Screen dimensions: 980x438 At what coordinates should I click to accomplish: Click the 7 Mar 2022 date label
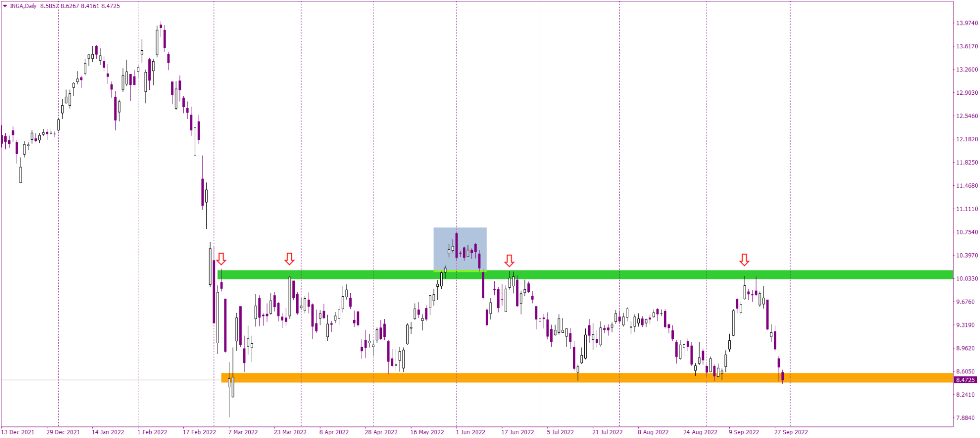pos(243,432)
